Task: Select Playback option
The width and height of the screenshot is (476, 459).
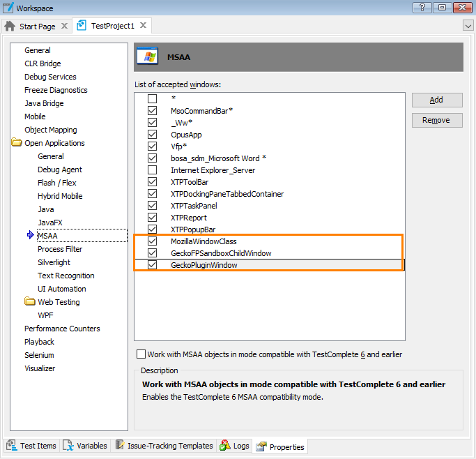Action: pyautogui.click(x=39, y=342)
